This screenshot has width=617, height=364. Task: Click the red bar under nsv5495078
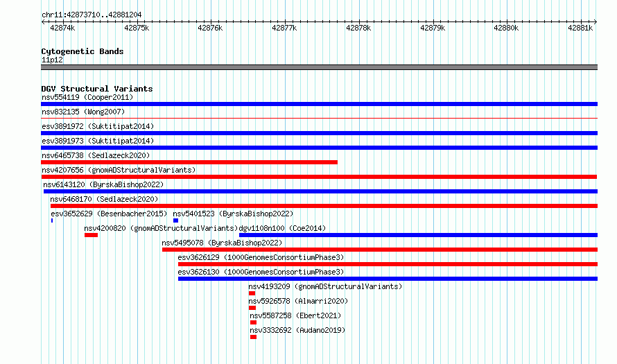pyautogui.click(x=380, y=250)
